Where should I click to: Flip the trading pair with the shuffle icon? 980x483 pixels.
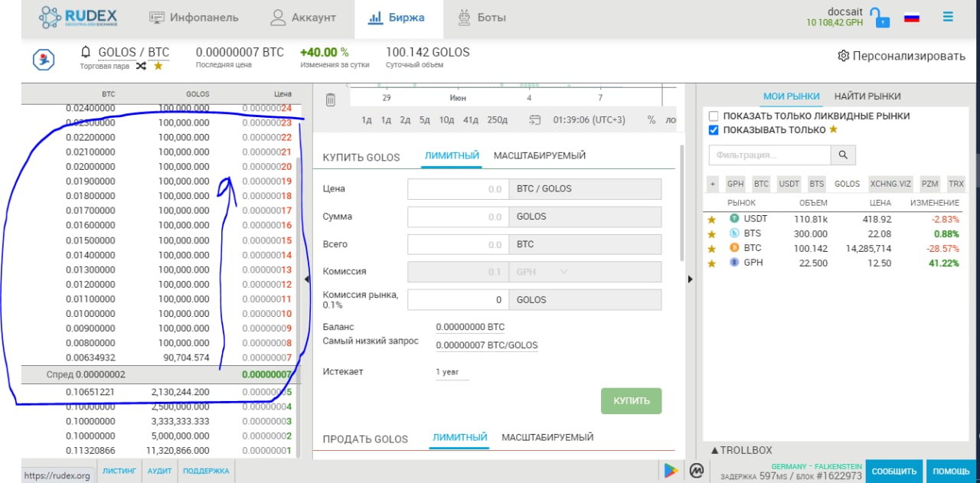142,66
